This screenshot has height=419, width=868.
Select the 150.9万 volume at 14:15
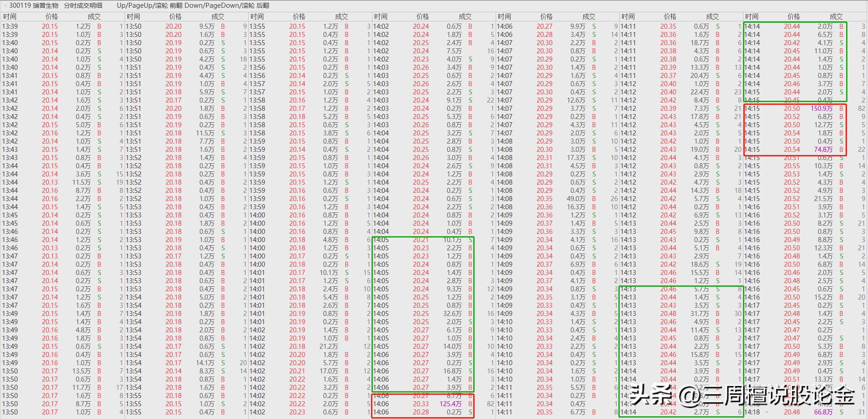click(x=821, y=109)
